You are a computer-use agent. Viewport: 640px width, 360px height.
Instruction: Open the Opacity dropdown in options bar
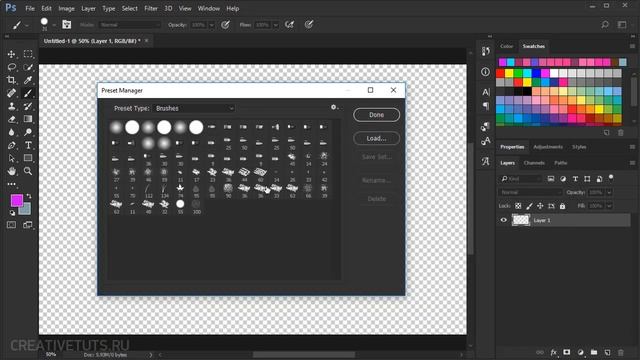pos(211,25)
